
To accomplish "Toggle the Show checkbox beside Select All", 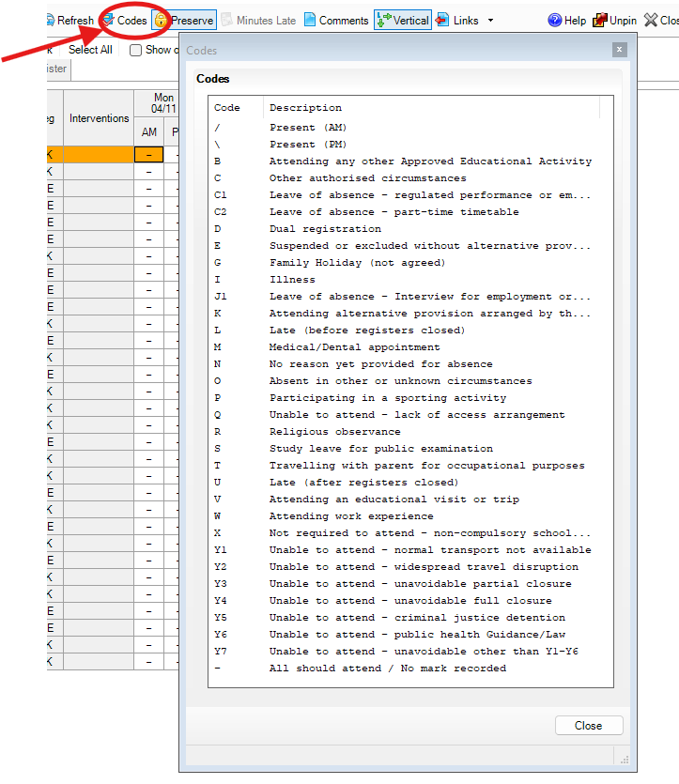I will [136, 50].
